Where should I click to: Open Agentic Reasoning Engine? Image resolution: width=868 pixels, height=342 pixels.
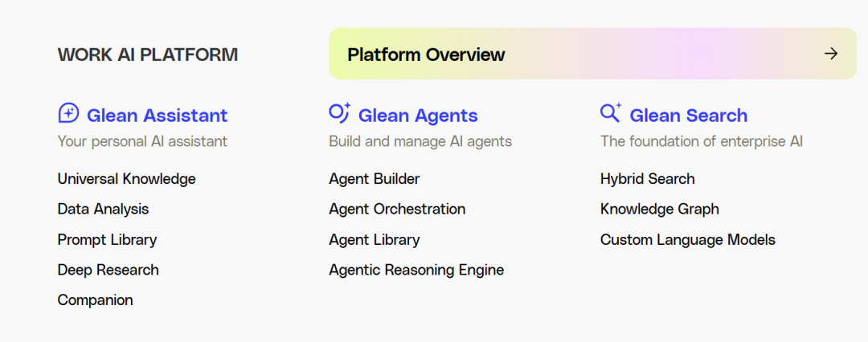[416, 270]
